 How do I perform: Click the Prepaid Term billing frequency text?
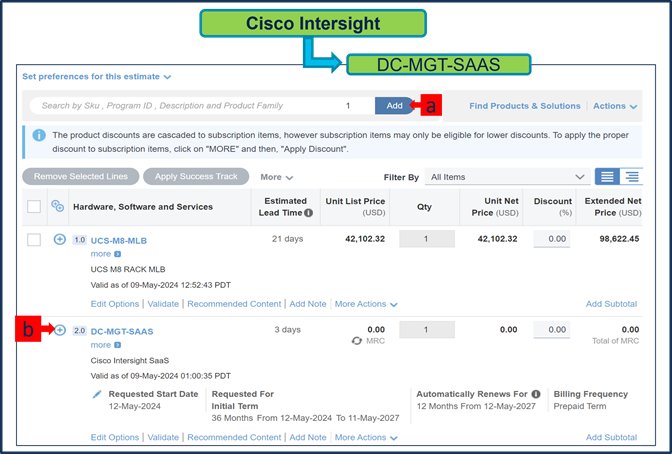coord(579,406)
